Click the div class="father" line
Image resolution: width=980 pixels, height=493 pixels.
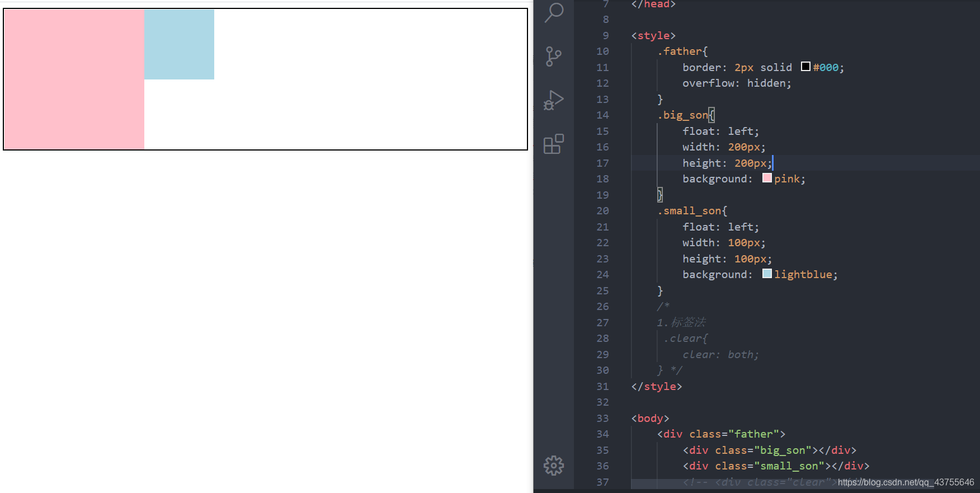722,434
